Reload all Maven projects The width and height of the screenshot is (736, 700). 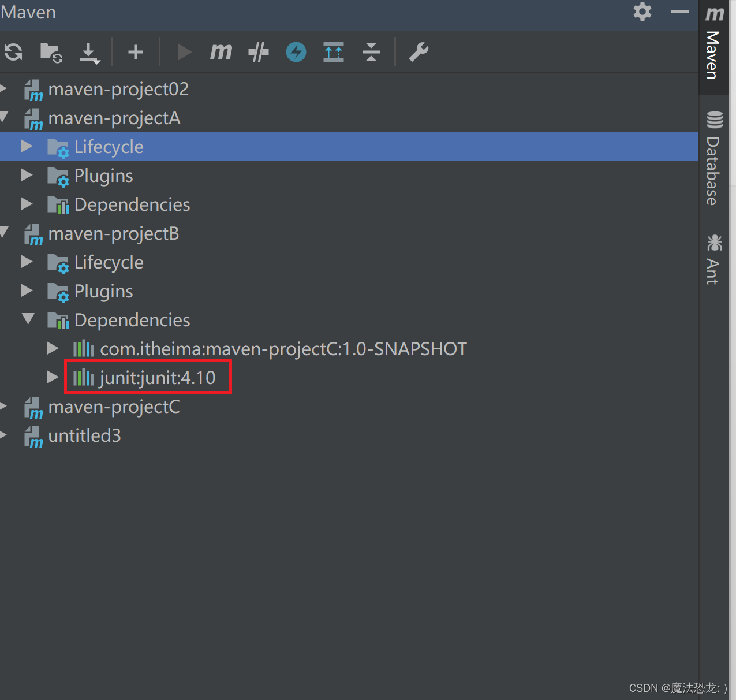[x=13, y=52]
